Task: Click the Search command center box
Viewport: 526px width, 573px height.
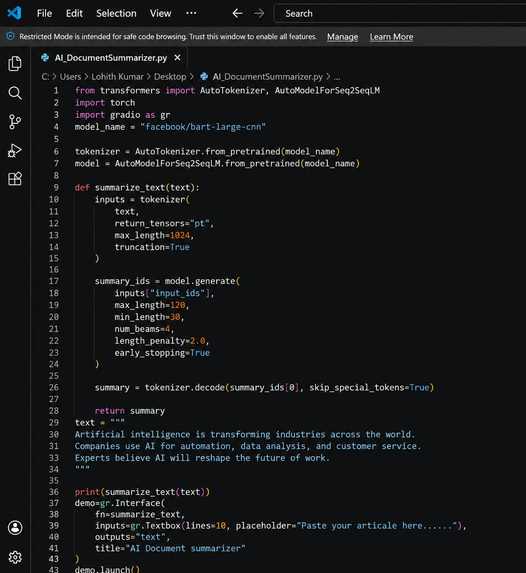Action: coord(400,14)
